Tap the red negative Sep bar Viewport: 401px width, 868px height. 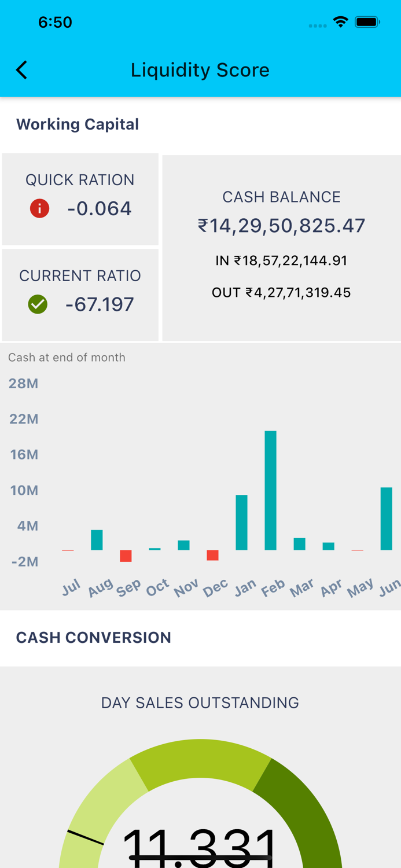point(126,557)
